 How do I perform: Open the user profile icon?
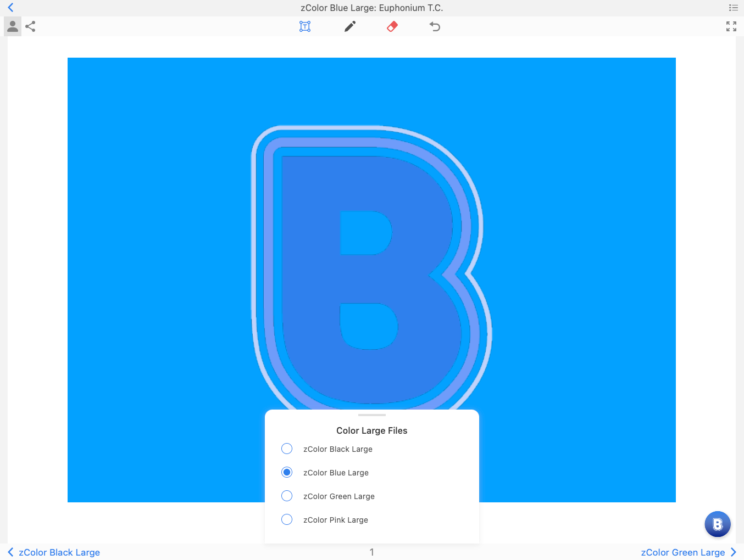click(x=13, y=26)
